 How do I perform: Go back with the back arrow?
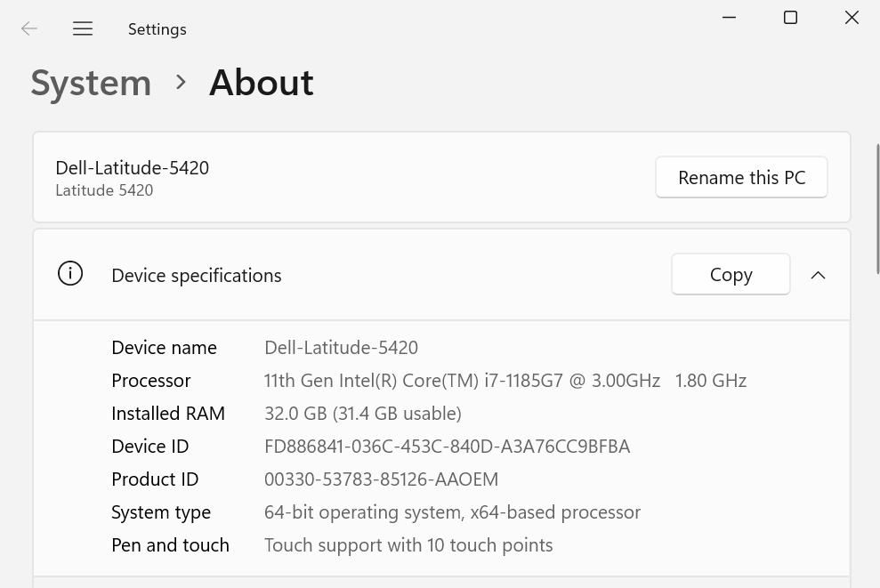28,28
